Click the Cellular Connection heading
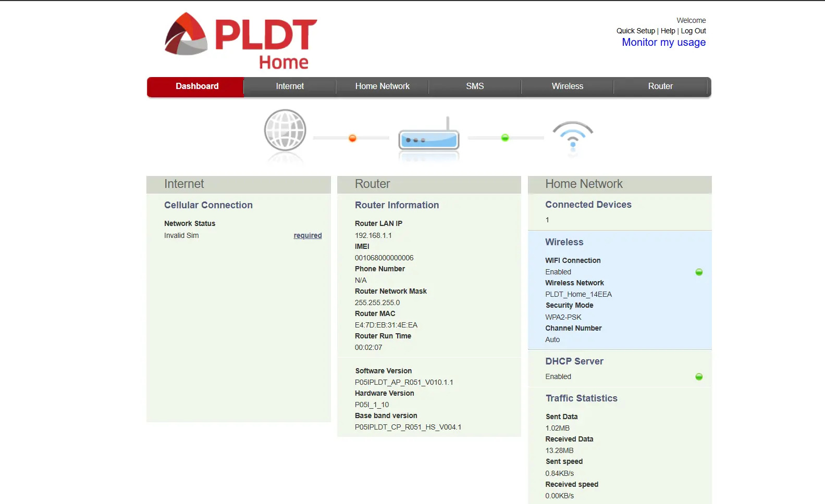 (x=208, y=205)
